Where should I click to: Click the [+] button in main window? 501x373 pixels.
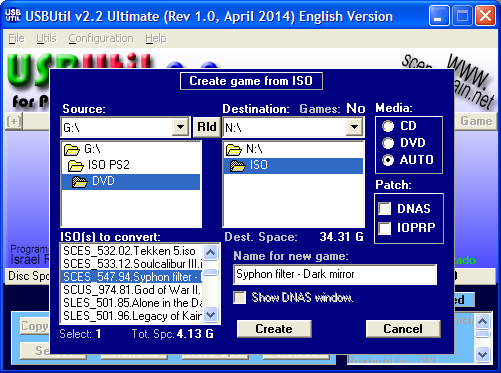[14, 121]
